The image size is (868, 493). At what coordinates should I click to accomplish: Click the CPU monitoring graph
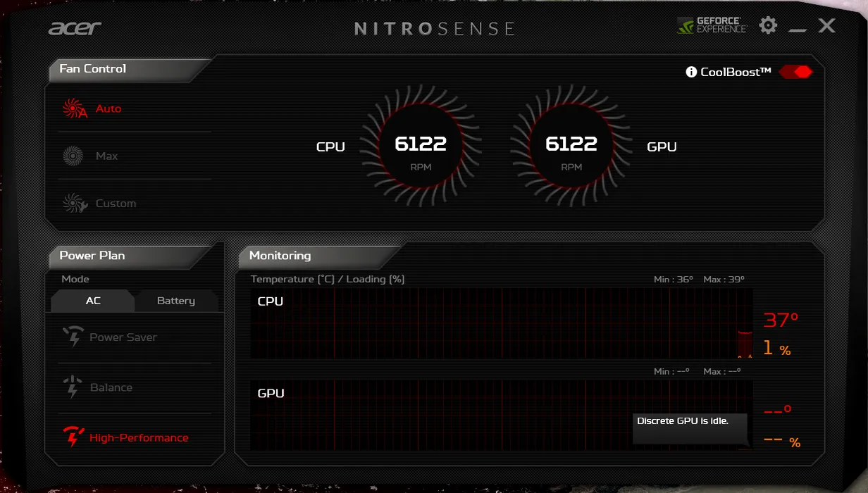coord(502,323)
